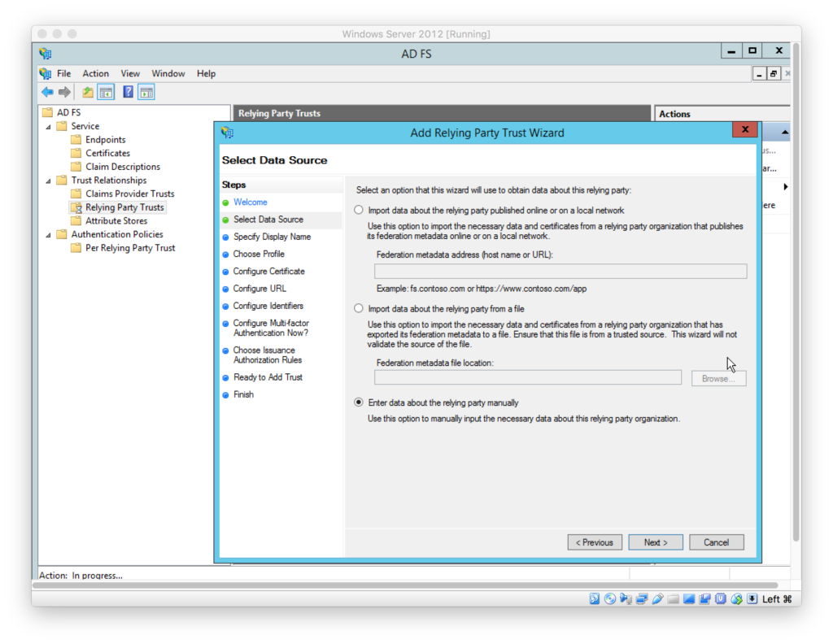Go to the Welcome step link

(x=251, y=202)
